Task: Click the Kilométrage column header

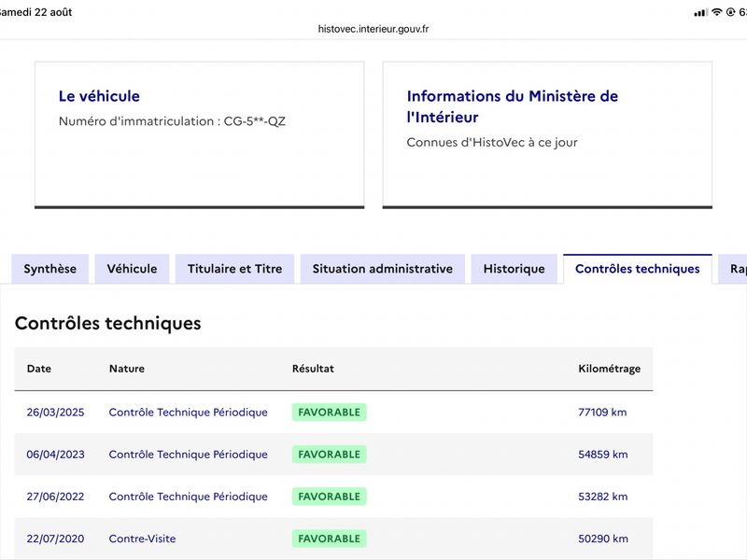Action: 610,369
